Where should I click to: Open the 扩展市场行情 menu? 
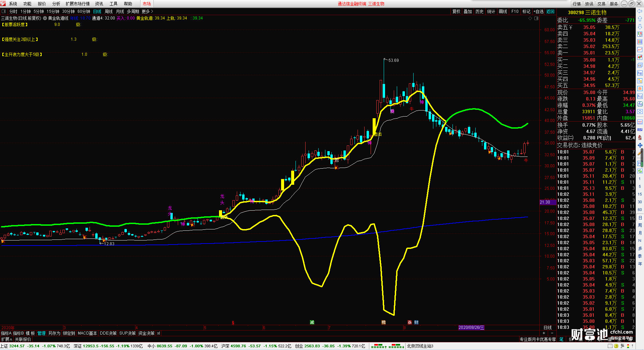(77, 4)
